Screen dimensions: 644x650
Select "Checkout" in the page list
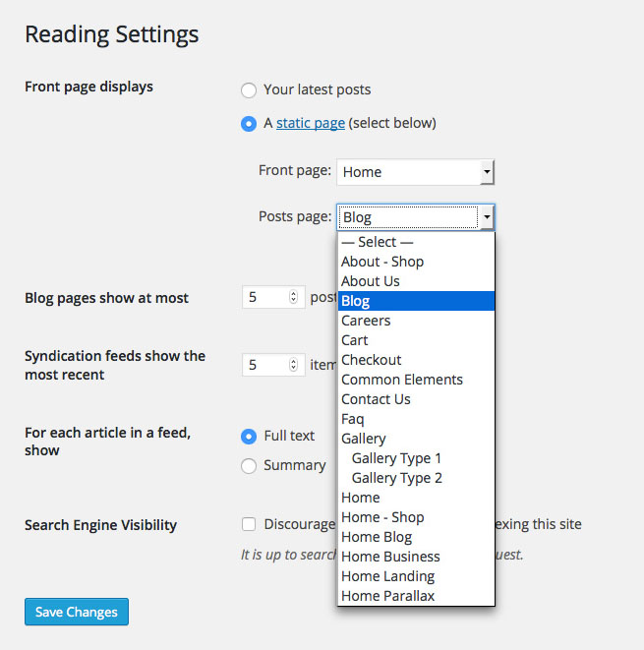coord(416,360)
